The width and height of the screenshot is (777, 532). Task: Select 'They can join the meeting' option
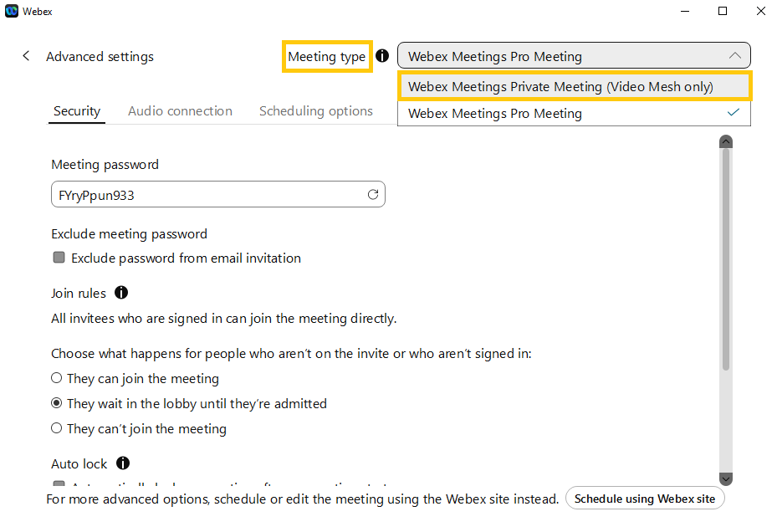tap(57, 378)
